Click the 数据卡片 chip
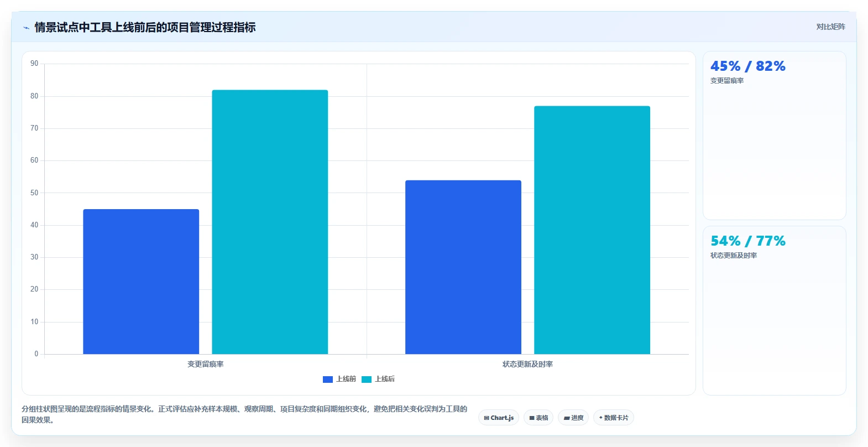Viewport: 868px width, 447px height. tap(614, 418)
